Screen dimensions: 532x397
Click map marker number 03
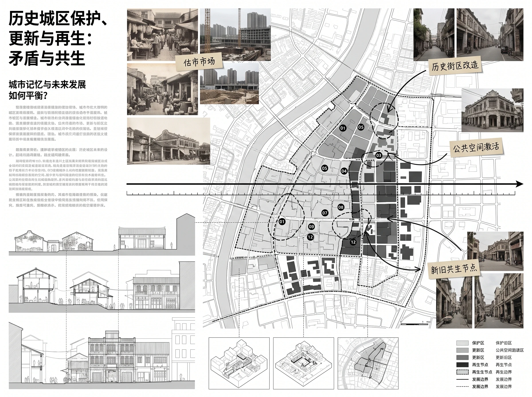pyautogui.click(x=379, y=155)
